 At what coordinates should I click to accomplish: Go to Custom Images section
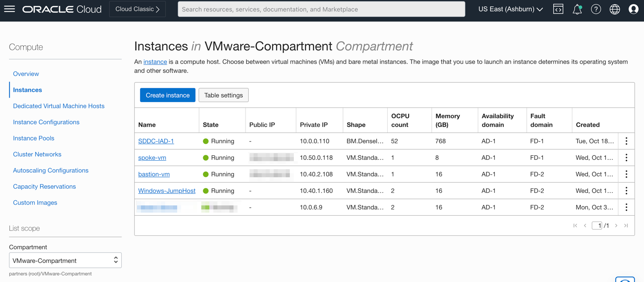point(35,202)
